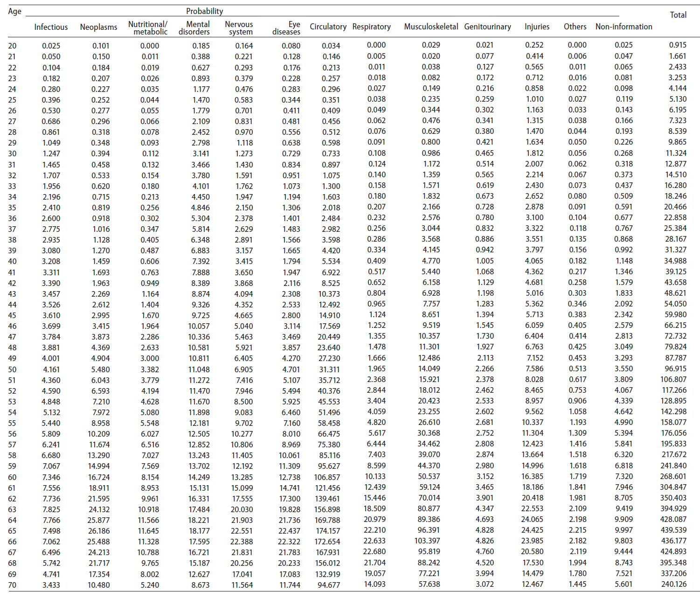Click the Neoplasms column header

tap(98, 27)
